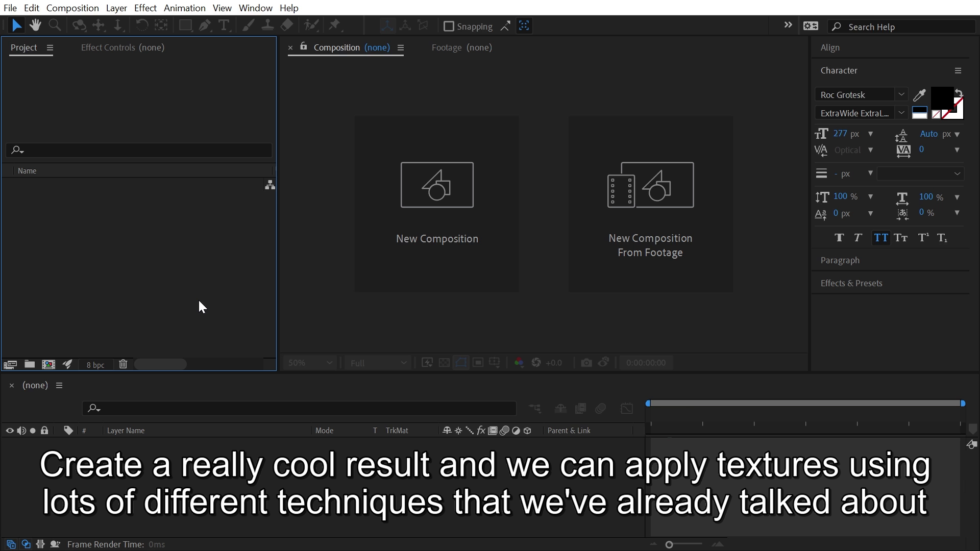Image resolution: width=980 pixels, height=551 pixels.
Task: Select the Rectangle shape tool
Action: click(185, 26)
